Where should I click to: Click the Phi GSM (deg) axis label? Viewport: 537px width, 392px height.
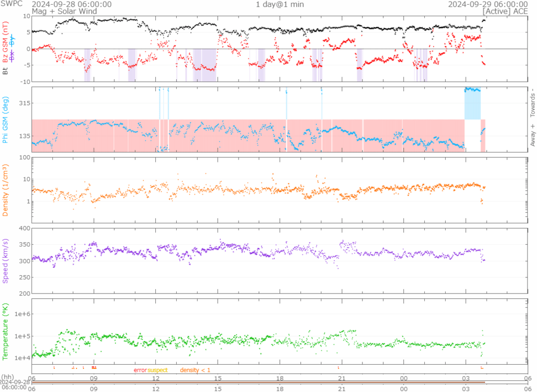(x=5, y=119)
